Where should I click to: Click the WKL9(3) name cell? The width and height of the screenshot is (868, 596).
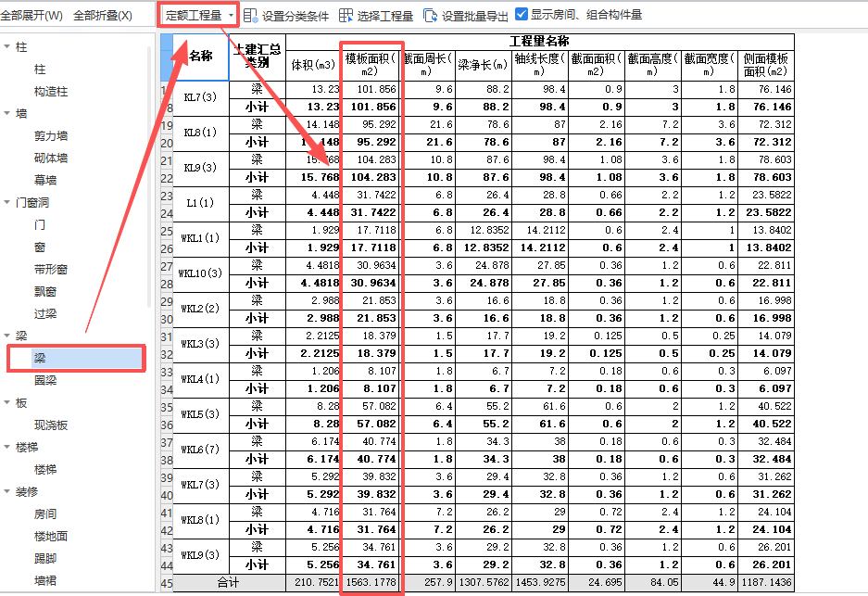pos(201,555)
